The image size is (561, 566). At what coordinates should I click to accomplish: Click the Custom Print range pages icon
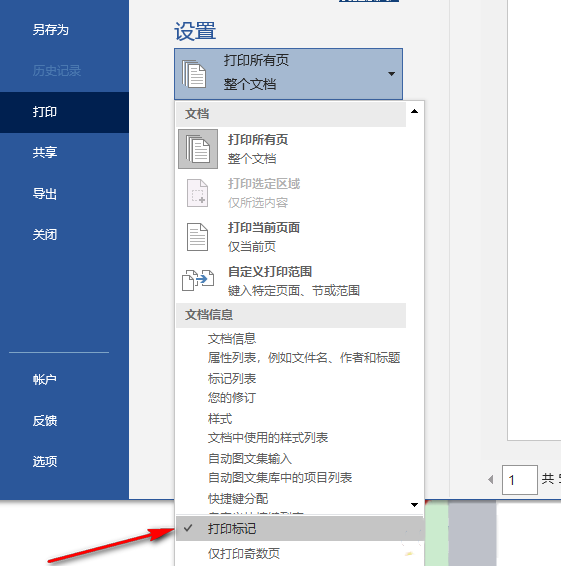point(198,280)
